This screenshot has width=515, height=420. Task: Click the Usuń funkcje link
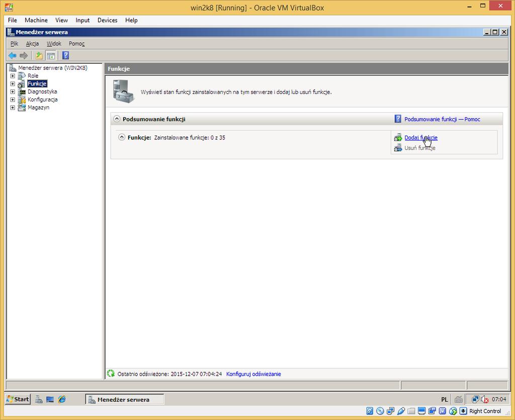coord(420,148)
